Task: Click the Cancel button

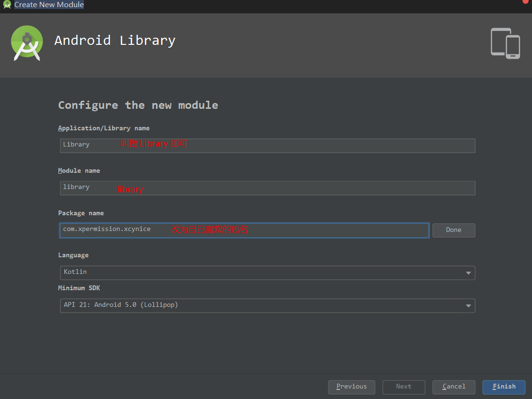Action: coord(454,387)
